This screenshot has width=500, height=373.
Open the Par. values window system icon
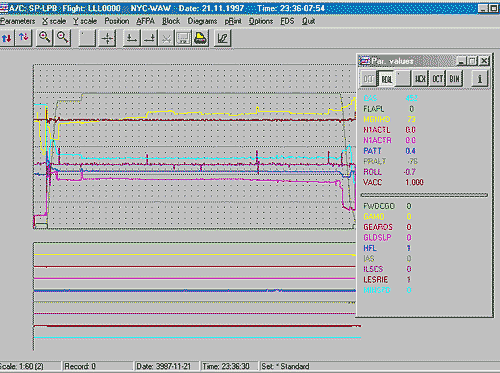tap(364, 61)
